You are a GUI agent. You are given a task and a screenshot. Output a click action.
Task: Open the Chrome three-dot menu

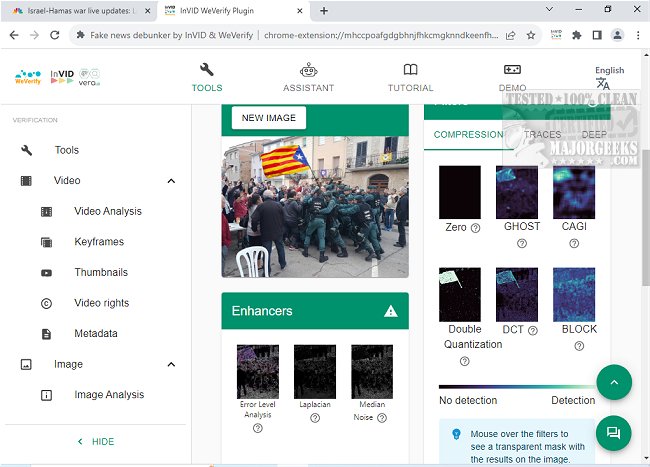pos(638,35)
